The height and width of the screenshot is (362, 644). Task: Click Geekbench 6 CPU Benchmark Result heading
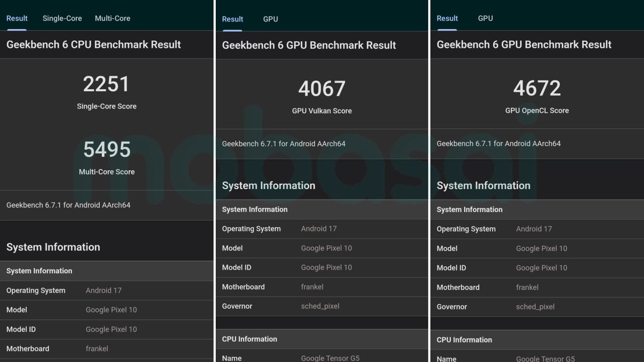pos(93,45)
